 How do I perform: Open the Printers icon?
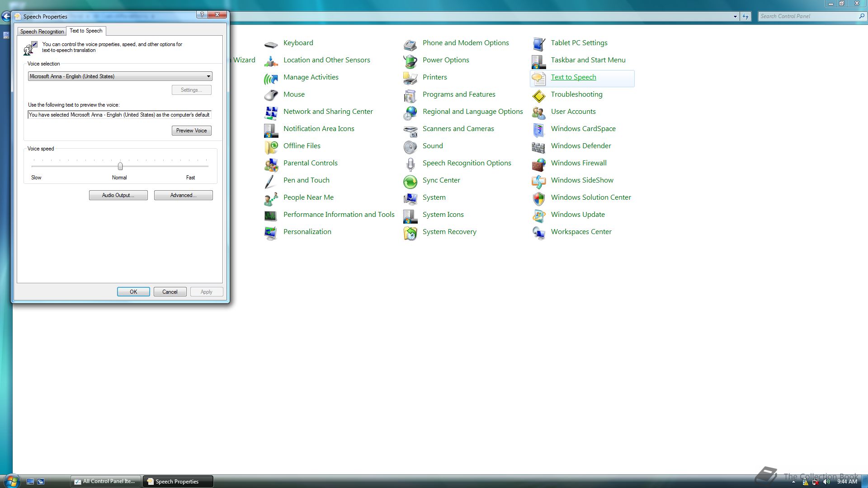point(410,78)
